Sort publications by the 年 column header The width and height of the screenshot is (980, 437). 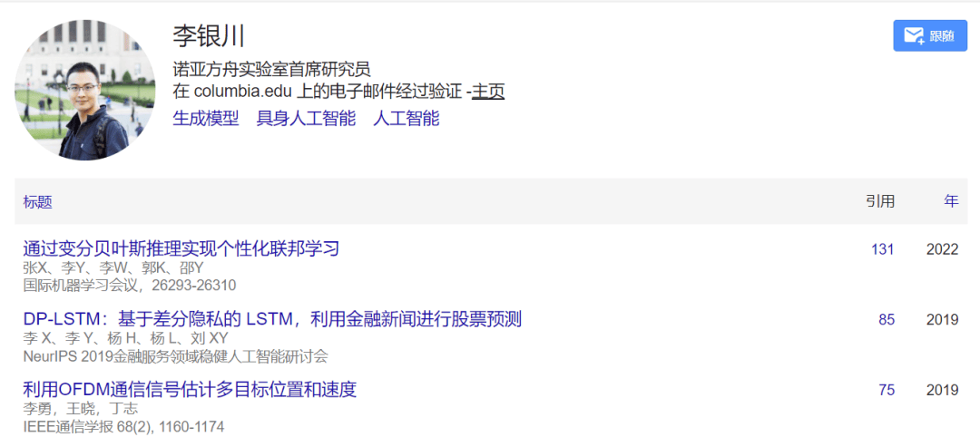point(951,201)
